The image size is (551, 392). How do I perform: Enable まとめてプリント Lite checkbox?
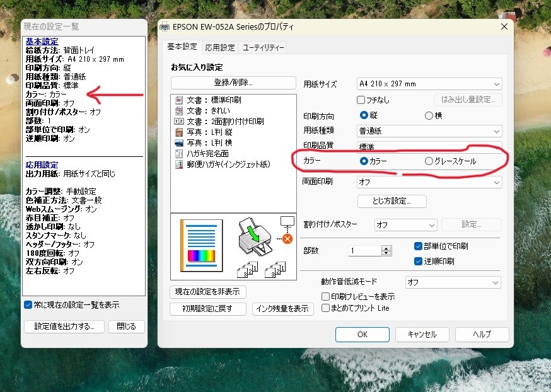(x=326, y=308)
